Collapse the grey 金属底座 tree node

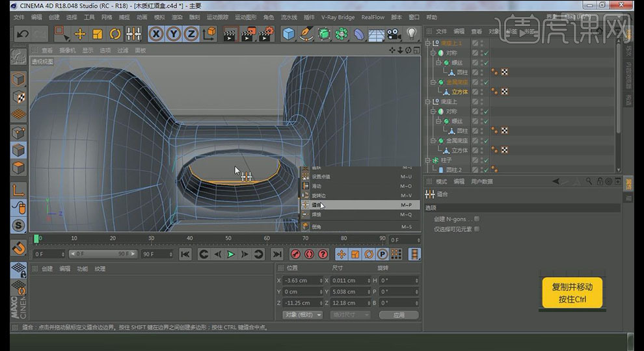(x=433, y=141)
